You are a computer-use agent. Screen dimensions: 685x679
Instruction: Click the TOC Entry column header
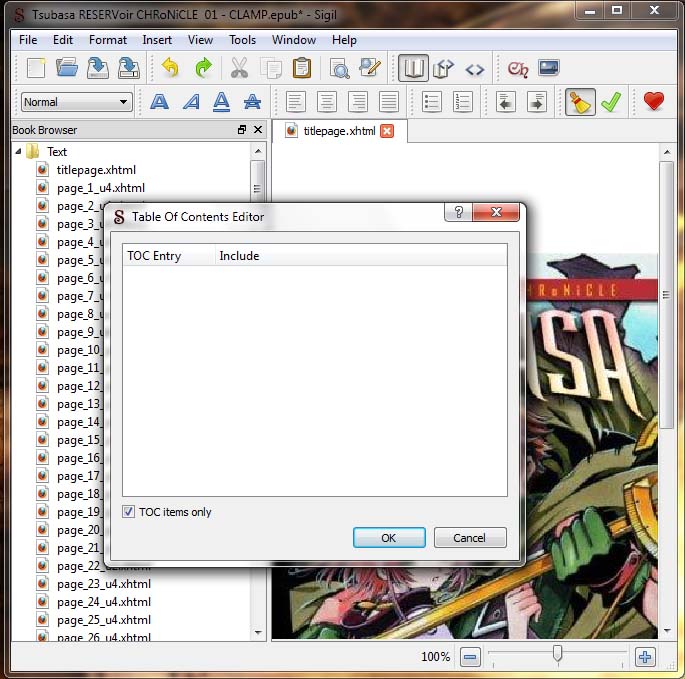[x=169, y=256]
